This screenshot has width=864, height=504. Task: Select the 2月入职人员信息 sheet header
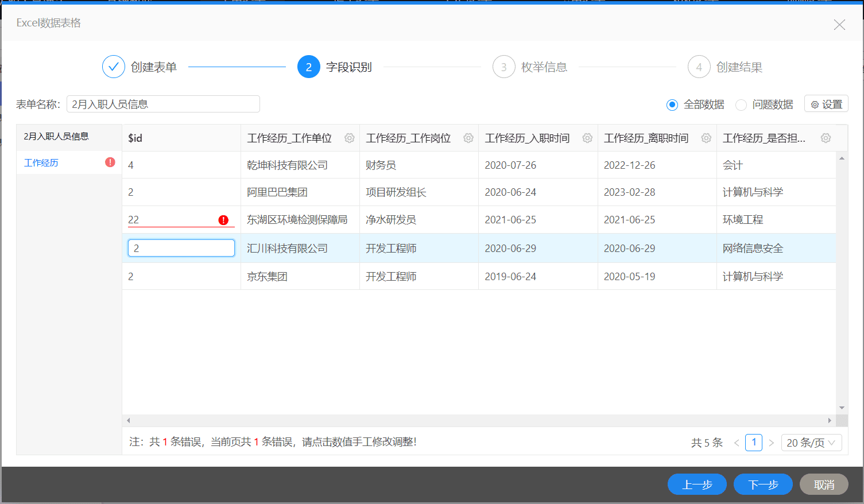point(69,137)
